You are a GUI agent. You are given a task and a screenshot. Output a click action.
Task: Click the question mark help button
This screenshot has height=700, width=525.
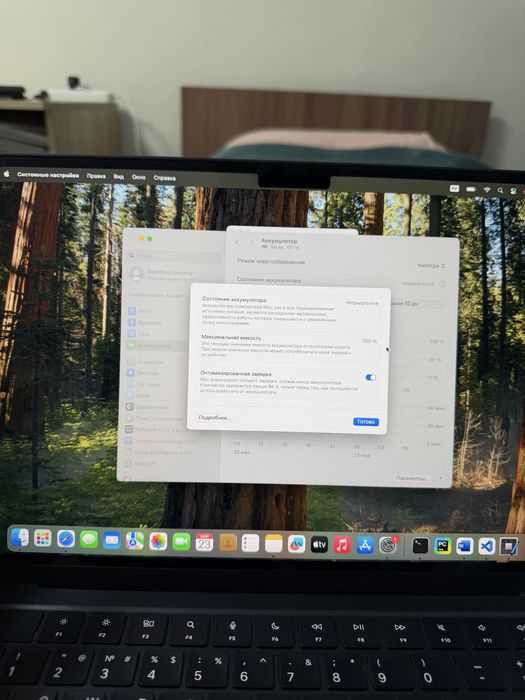440,479
